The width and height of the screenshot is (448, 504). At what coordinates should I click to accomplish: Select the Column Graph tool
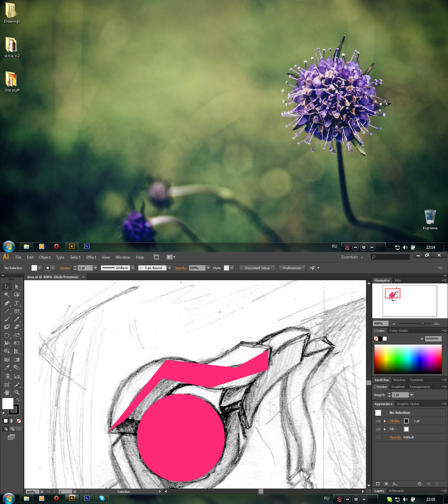[x=16, y=376]
